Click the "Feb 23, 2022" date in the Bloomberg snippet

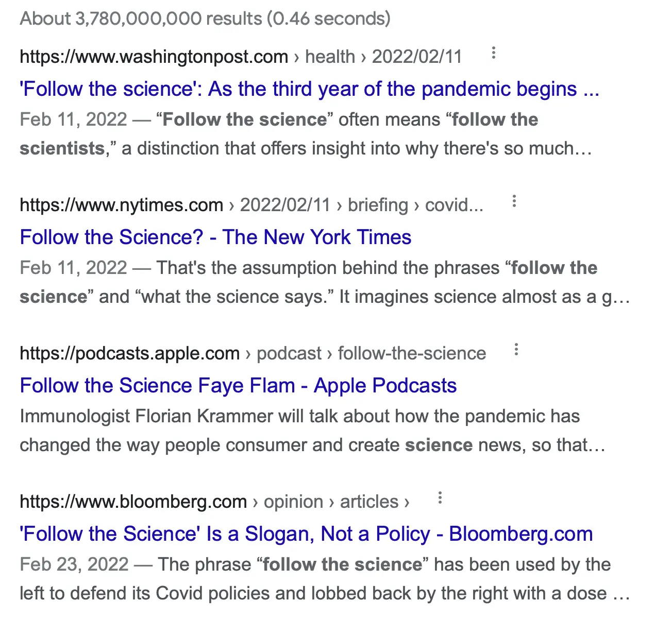(74, 564)
